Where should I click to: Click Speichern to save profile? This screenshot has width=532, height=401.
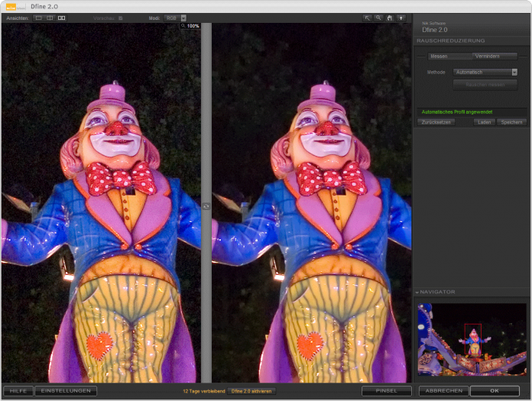pos(511,122)
